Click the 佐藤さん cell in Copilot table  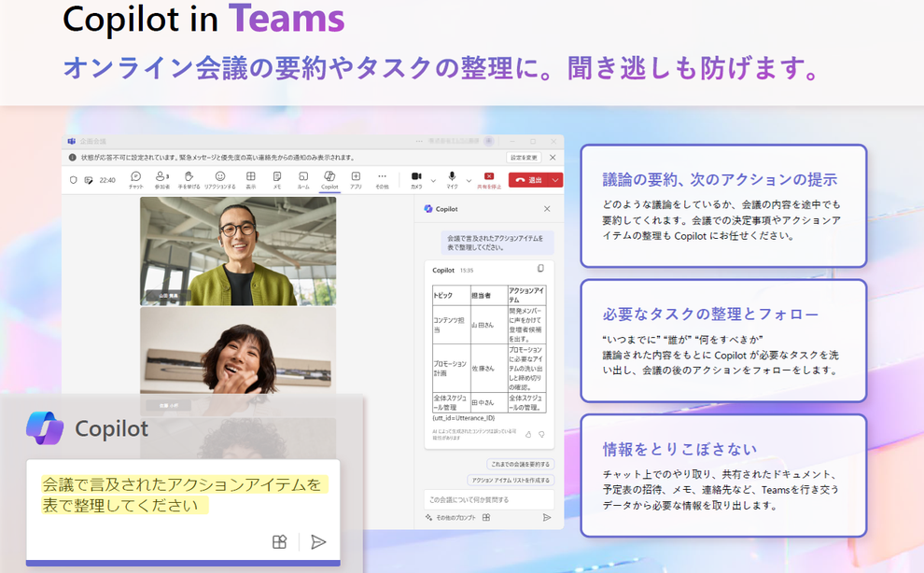pyautogui.click(x=488, y=369)
